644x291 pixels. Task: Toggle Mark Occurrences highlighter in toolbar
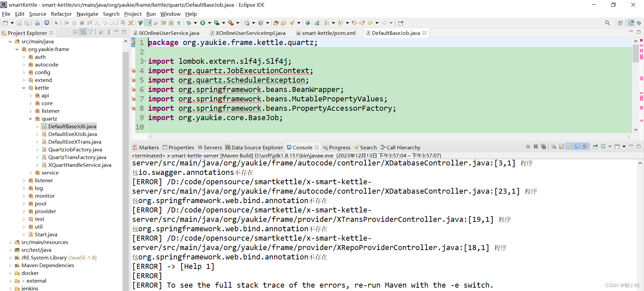(148, 23)
